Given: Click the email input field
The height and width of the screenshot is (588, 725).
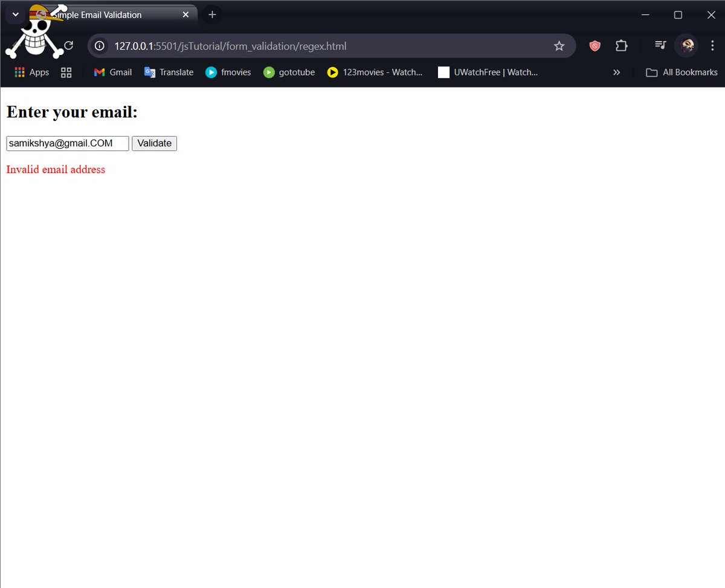Looking at the screenshot, I should click(68, 143).
